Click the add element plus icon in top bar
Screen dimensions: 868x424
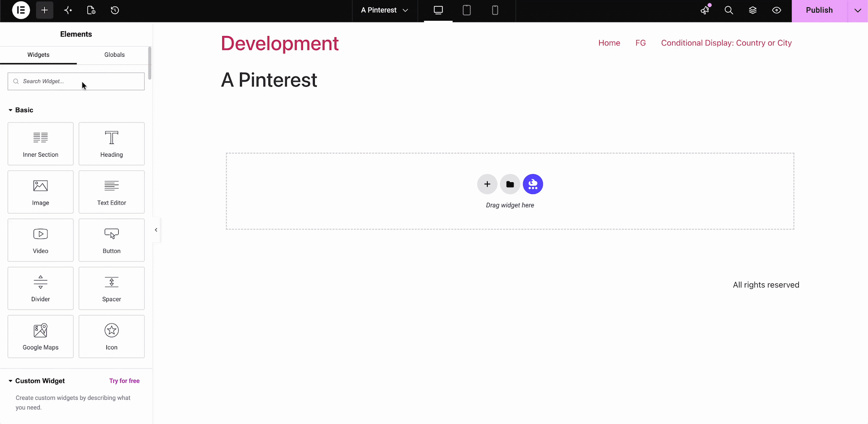[x=45, y=10]
